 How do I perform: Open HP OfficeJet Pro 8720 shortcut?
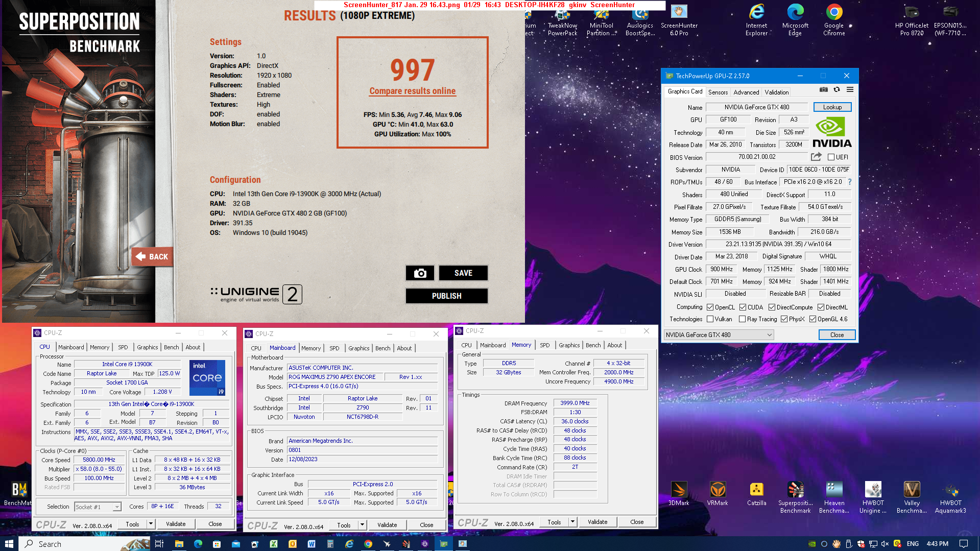point(912,20)
